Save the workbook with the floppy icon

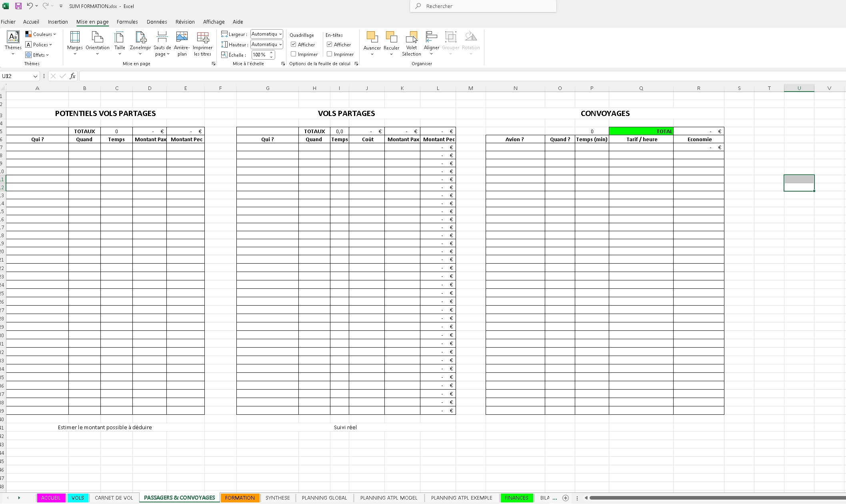(x=18, y=6)
